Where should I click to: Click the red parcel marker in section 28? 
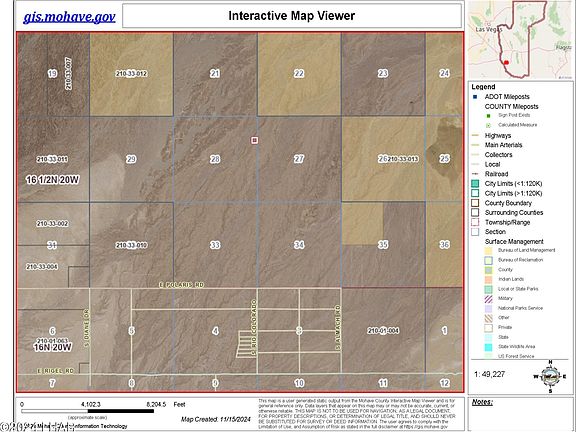point(255,140)
